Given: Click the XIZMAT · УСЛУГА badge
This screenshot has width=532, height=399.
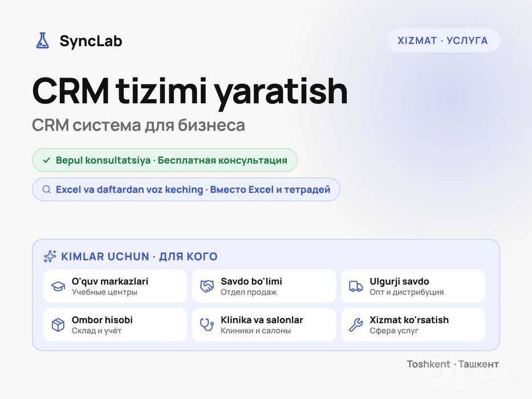Looking at the screenshot, I should click(x=443, y=40).
